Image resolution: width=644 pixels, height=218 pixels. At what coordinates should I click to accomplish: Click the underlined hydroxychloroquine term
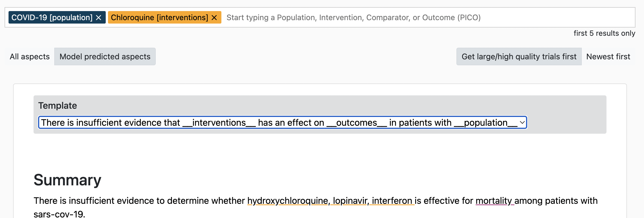point(288,201)
